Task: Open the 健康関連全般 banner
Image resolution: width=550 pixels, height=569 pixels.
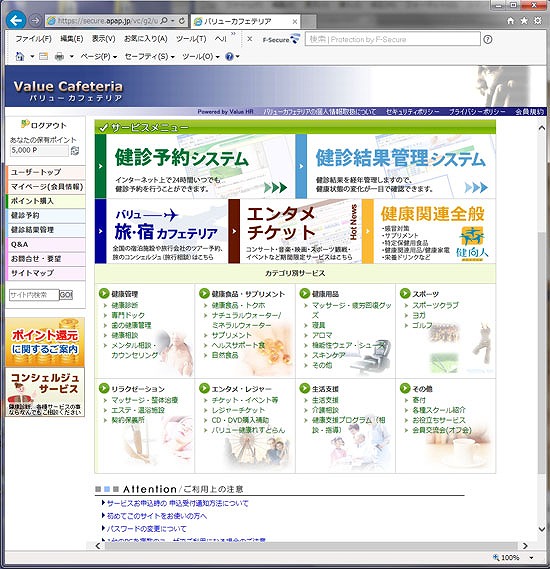Action: (x=429, y=231)
